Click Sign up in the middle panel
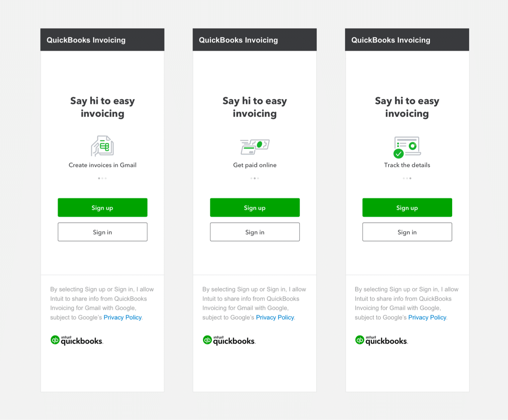The height and width of the screenshot is (420, 508). pyautogui.click(x=255, y=208)
